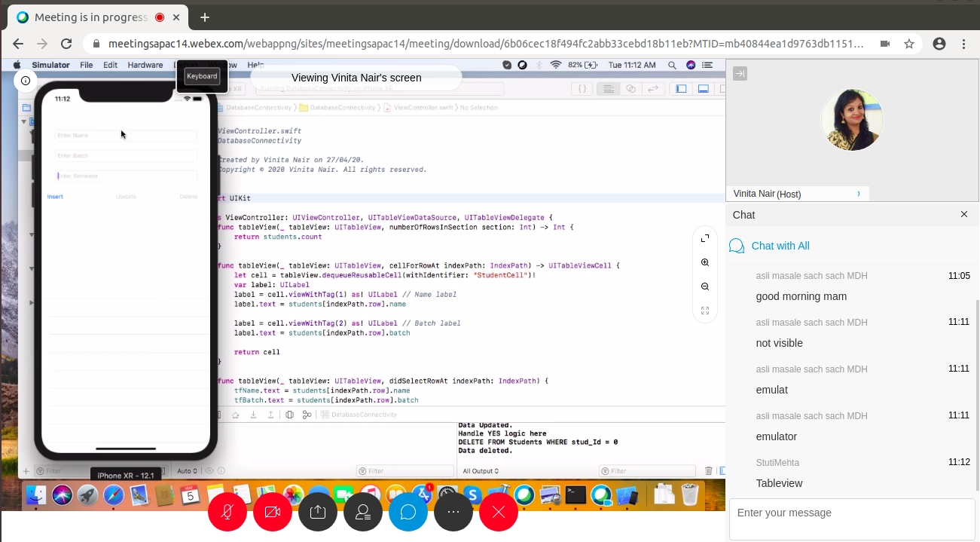This screenshot has width=980, height=542.
Task: Click Enter Name field in simulator
Action: coord(126,136)
